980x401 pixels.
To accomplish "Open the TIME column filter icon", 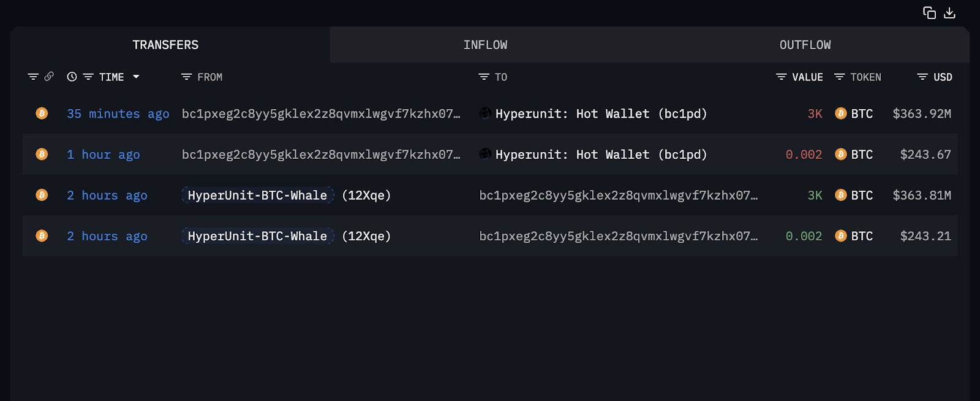I will click(88, 77).
